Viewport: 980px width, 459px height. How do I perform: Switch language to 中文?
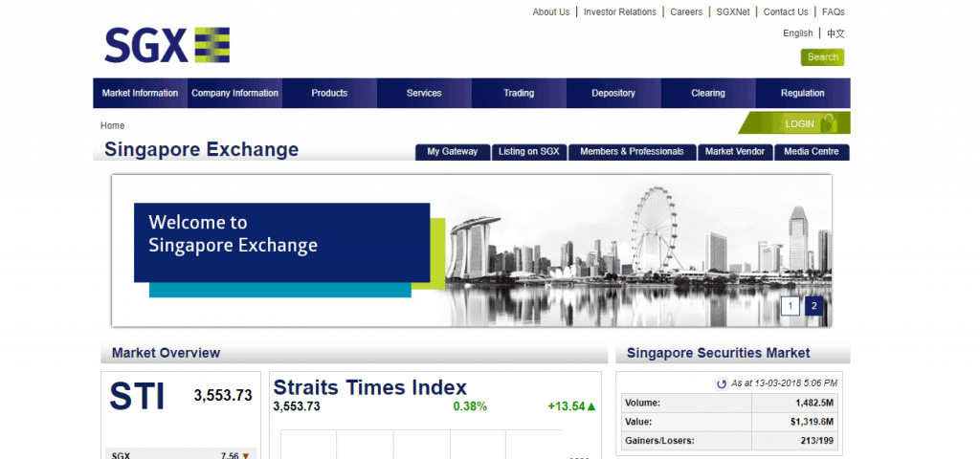[835, 33]
